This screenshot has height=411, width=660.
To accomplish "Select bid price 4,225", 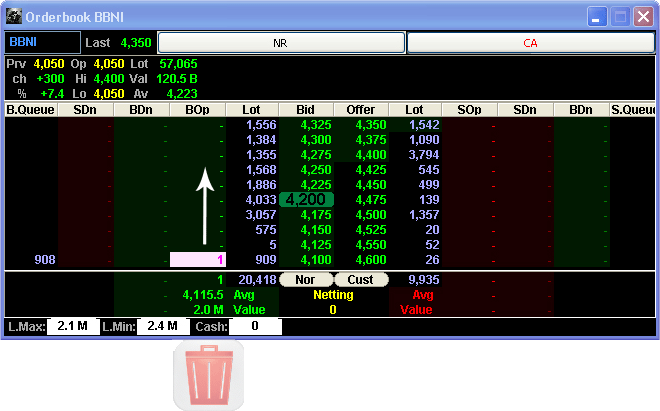I will click(316, 185).
